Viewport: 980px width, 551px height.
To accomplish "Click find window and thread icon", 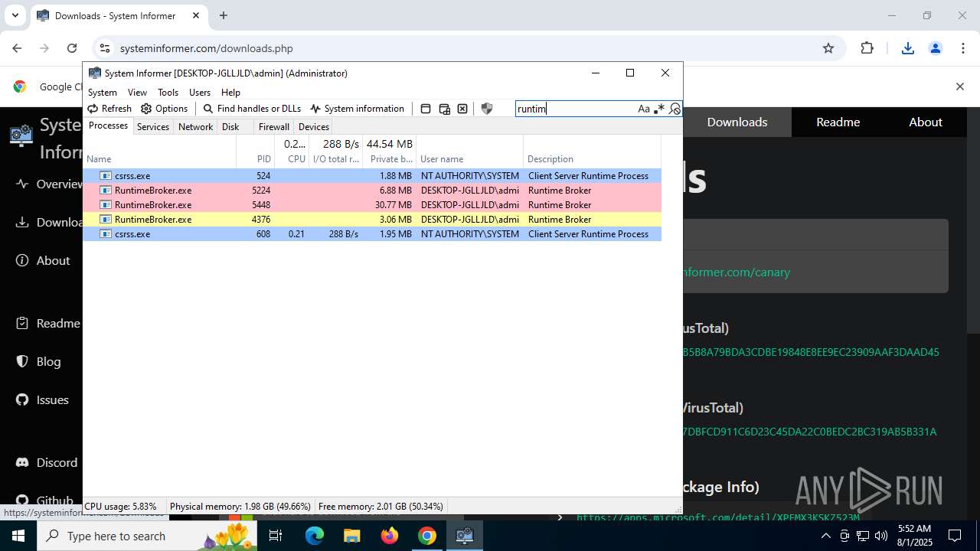I will click(x=444, y=109).
